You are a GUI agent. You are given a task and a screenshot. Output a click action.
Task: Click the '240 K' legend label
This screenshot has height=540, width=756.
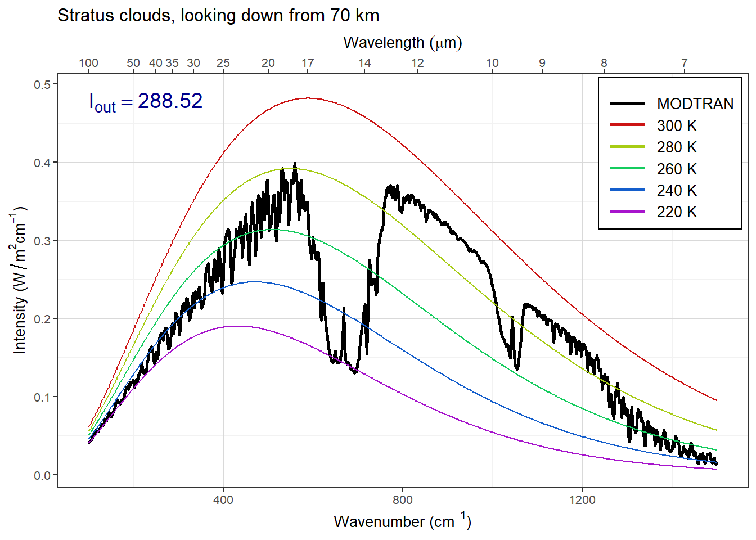pyautogui.click(x=677, y=191)
